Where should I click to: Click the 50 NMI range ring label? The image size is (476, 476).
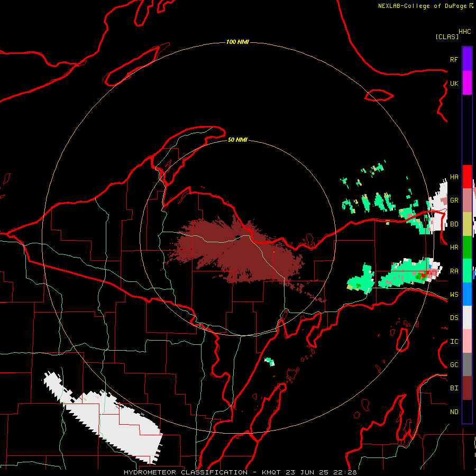237,140
